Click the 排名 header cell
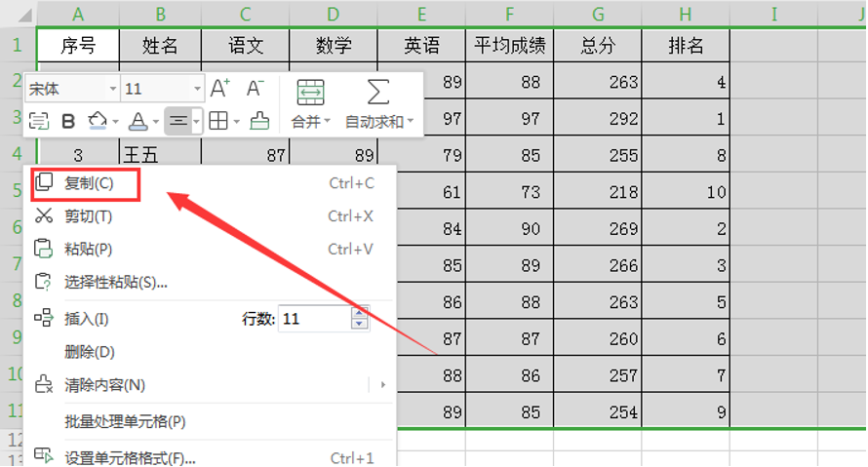 pos(686,46)
